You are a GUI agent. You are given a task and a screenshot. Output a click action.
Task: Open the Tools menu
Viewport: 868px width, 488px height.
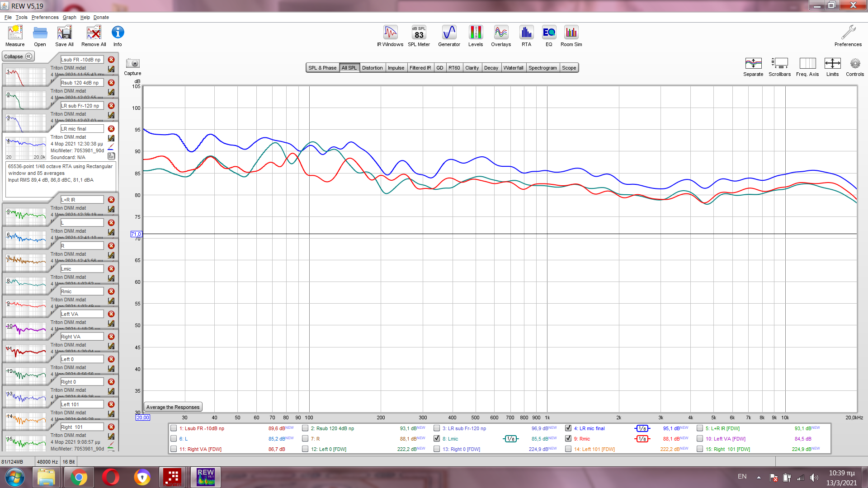point(21,17)
